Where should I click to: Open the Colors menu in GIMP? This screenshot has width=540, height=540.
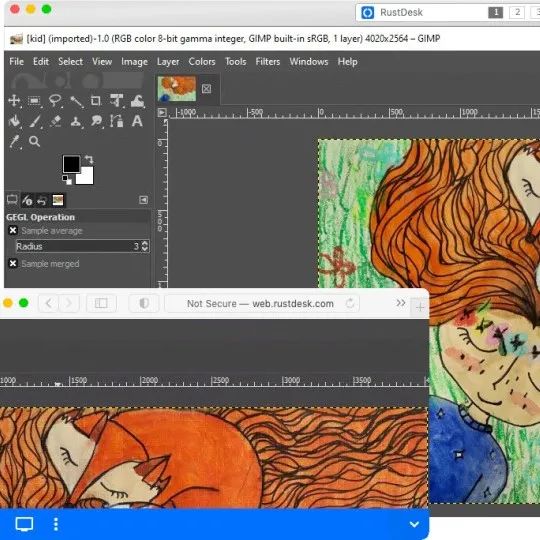[202, 62]
